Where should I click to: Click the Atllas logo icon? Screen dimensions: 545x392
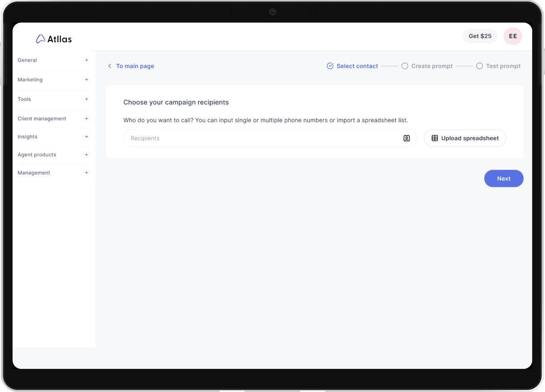coord(40,39)
